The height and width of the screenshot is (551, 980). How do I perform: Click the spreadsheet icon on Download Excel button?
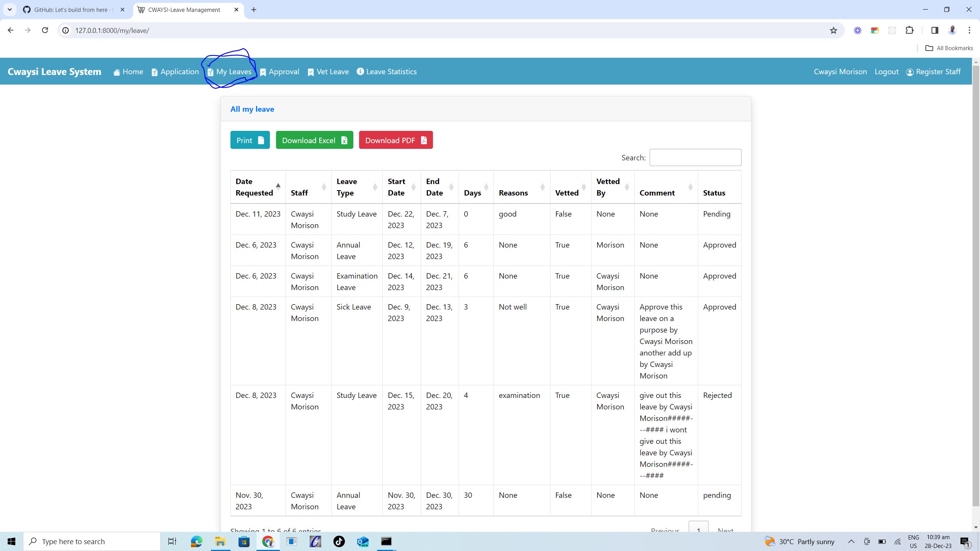344,140
